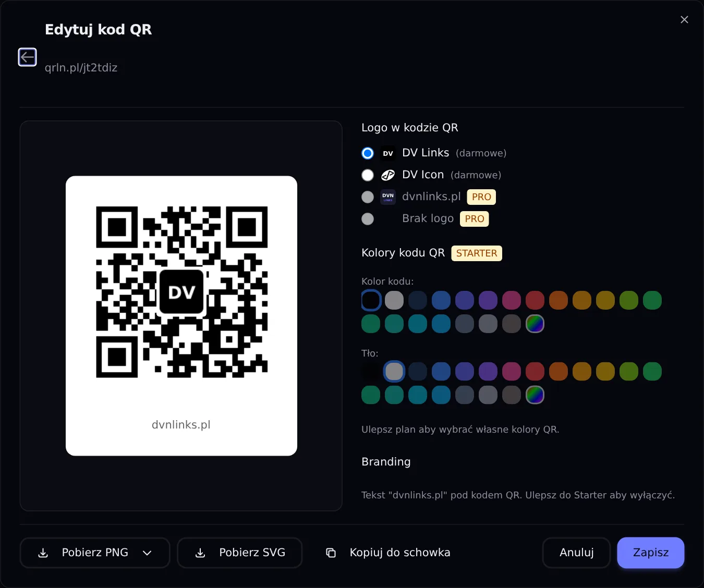The height and width of the screenshot is (588, 704).
Task: Click the STARTER badge beside Kolory kodu QR
Action: click(477, 253)
